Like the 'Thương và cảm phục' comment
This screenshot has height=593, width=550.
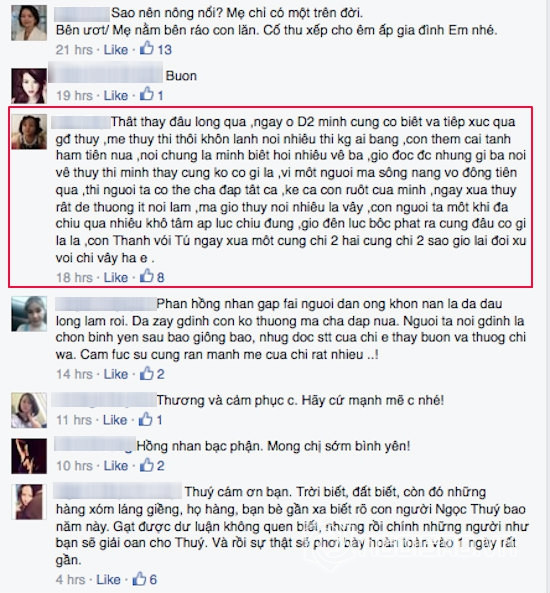(115, 420)
